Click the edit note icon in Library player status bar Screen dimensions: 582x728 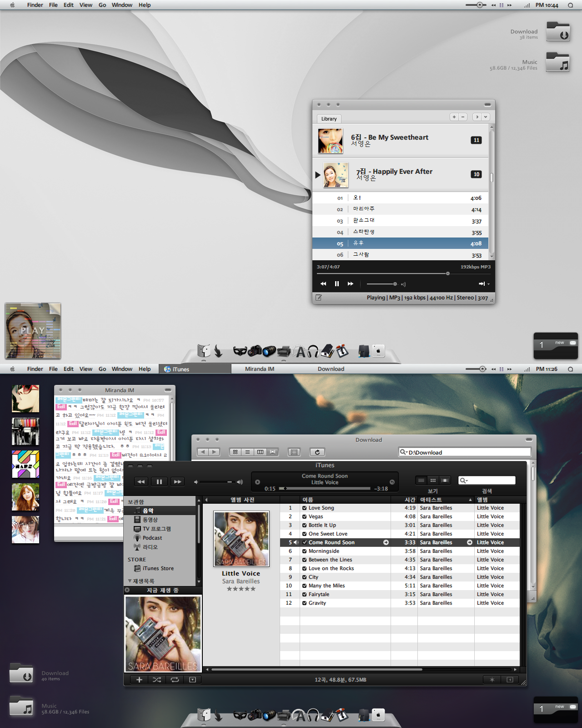319,298
